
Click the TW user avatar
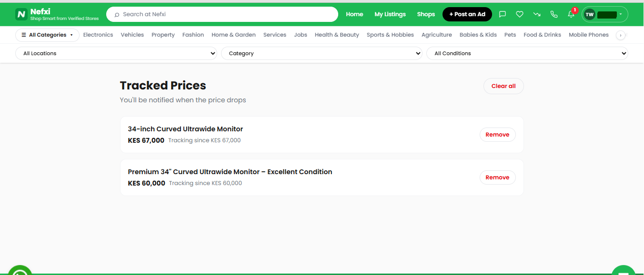[x=590, y=14]
